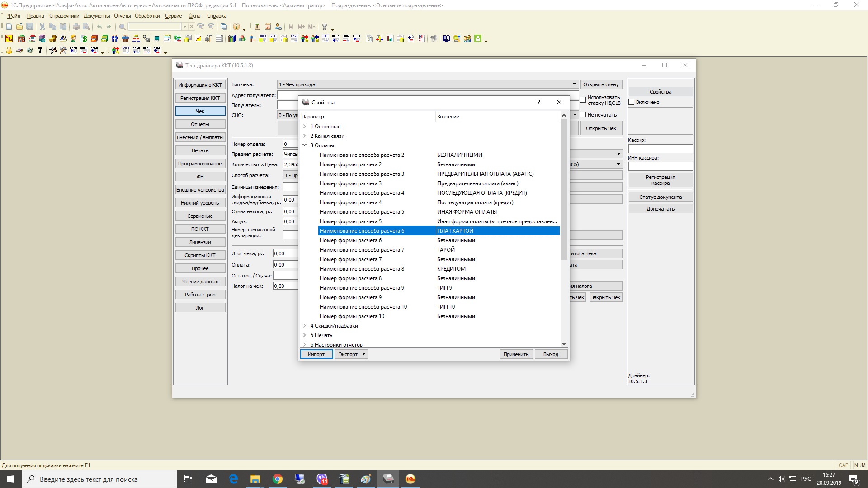The height and width of the screenshot is (488, 868).
Task: Click the РКО cash expense icon
Action: coord(273,38)
